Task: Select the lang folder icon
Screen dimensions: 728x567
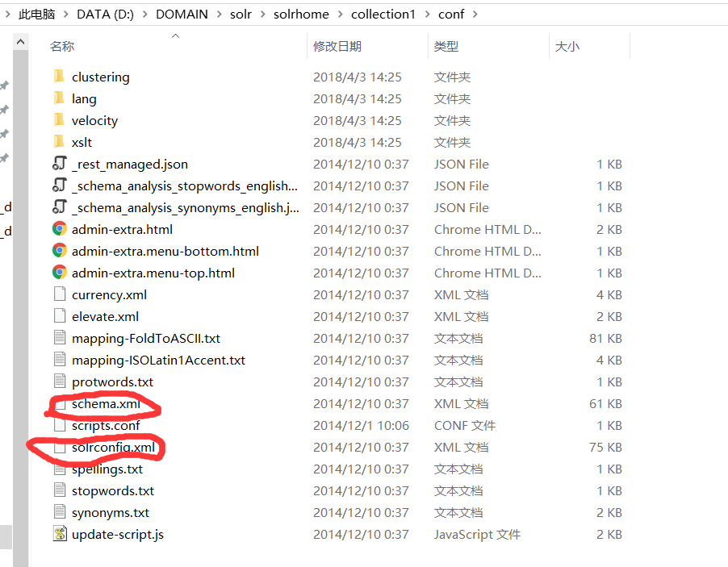Action: [x=59, y=98]
